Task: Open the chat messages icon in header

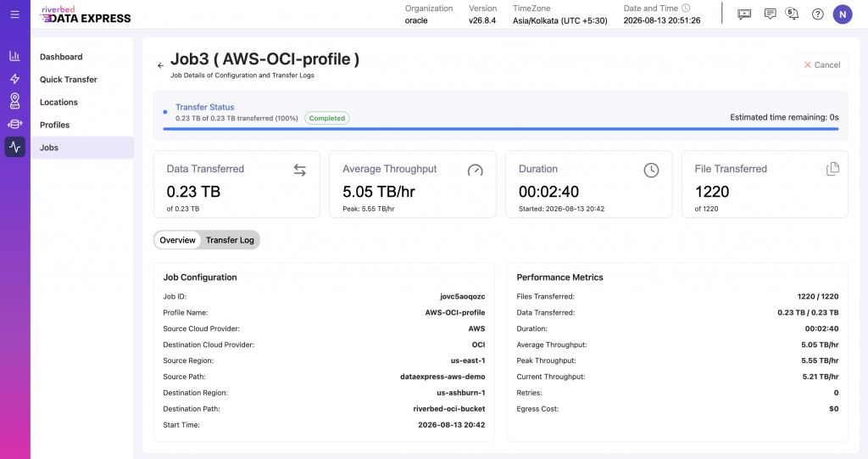Action: [x=770, y=14]
